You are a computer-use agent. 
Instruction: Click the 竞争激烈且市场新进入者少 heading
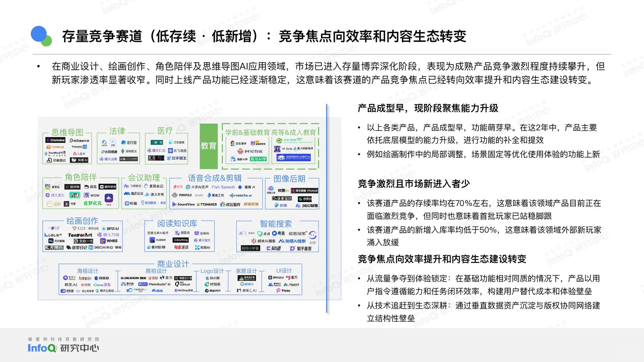(414, 184)
